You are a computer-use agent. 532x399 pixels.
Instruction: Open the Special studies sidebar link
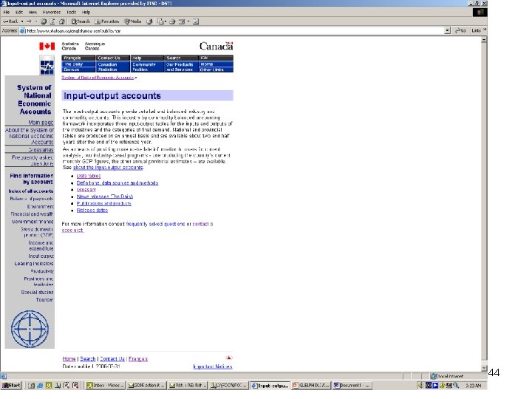[37, 292]
